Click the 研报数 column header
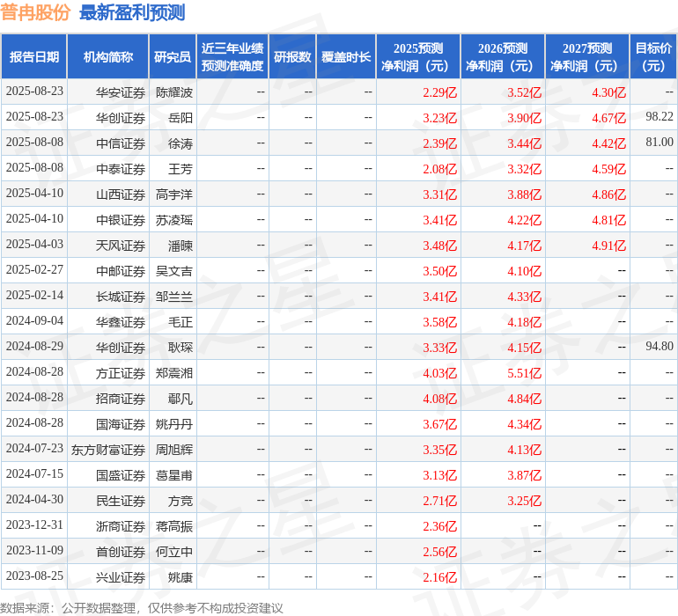Image resolution: width=678 pixels, height=616 pixels. point(292,56)
